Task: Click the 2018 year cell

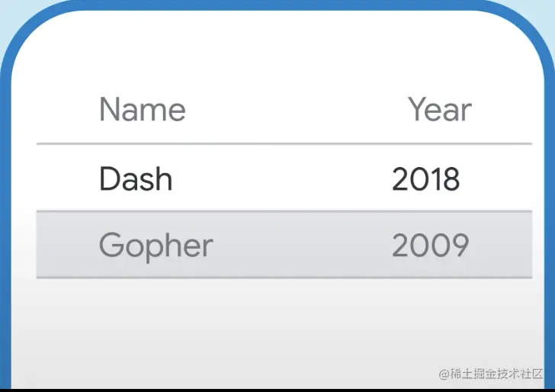Action: pyautogui.click(x=426, y=179)
